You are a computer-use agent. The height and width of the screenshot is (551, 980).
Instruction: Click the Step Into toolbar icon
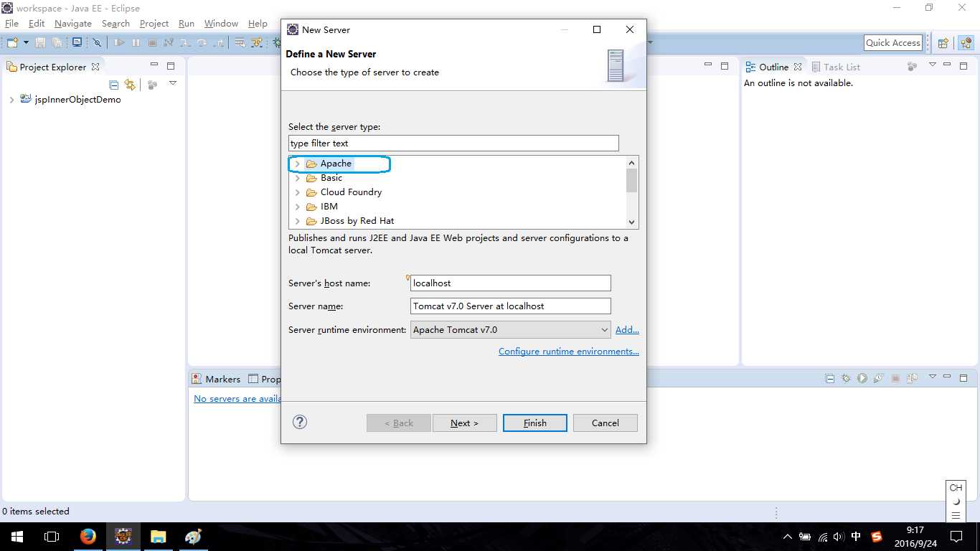click(186, 43)
